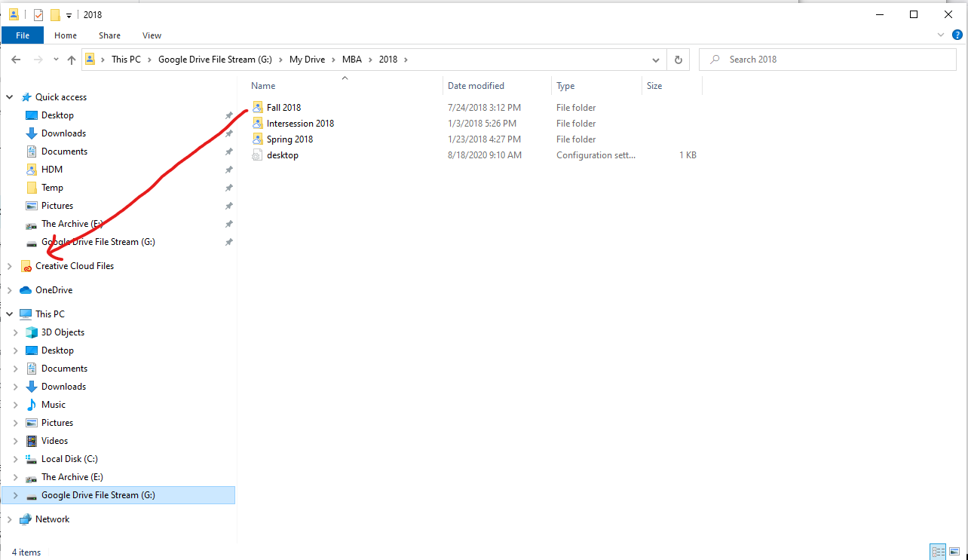
Task: Open Documents under Quick access
Action: [x=64, y=151]
